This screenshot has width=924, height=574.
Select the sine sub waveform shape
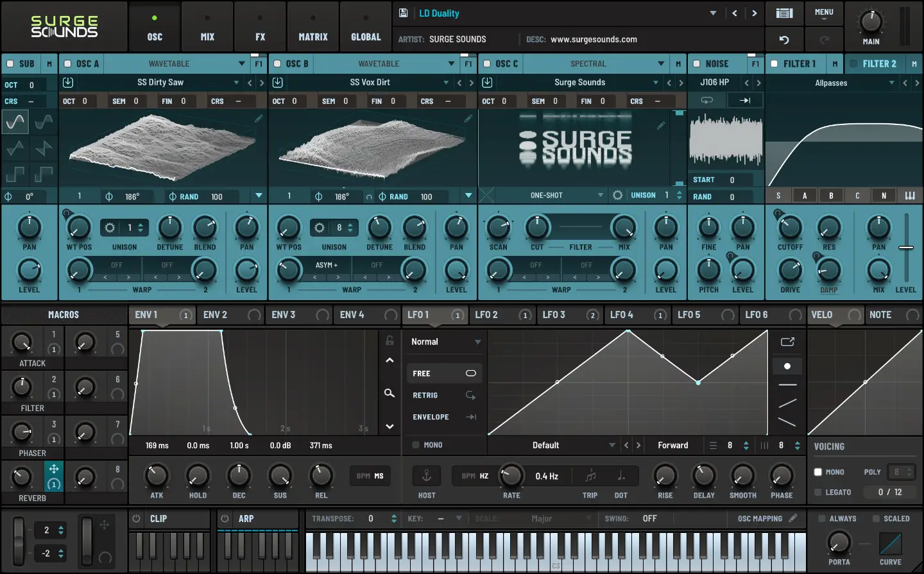coord(15,121)
